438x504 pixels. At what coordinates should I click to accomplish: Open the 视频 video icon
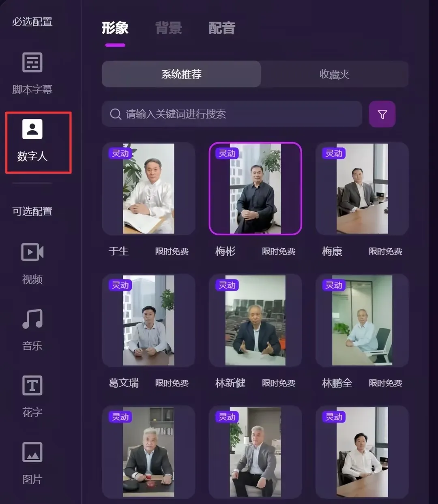point(32,252)
